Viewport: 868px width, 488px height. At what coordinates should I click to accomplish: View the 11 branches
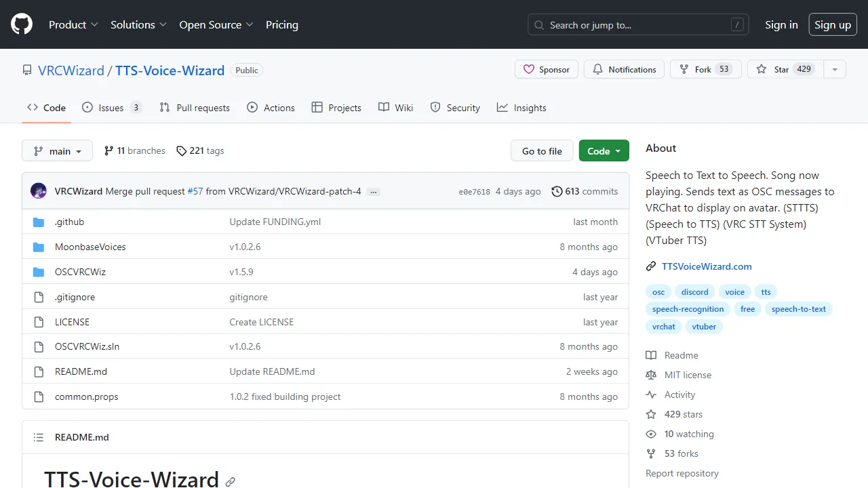pos(134,151)
